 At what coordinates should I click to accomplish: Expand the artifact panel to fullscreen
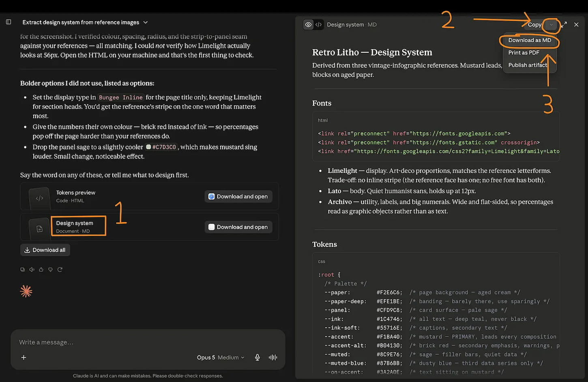[564, 25]
